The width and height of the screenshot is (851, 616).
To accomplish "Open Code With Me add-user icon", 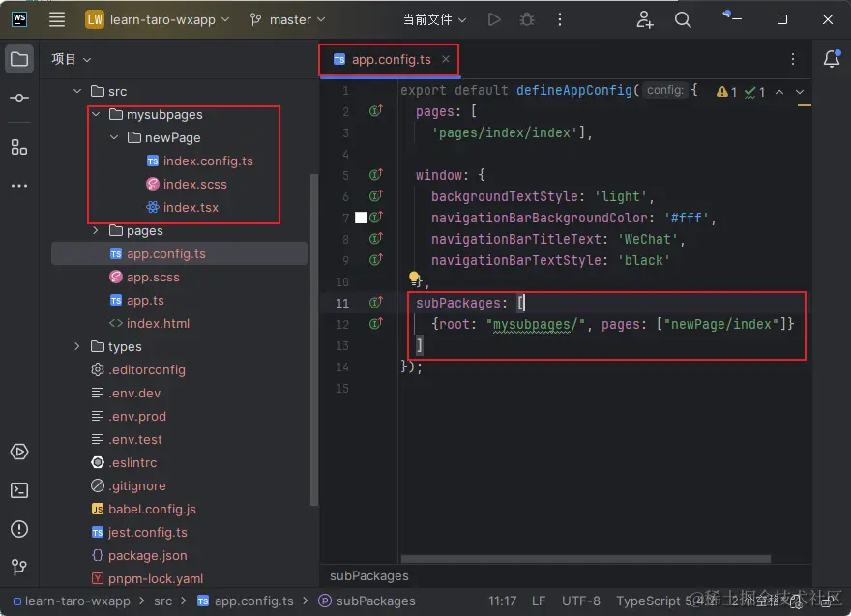I will pyautogui.click(x=644, y=19).
